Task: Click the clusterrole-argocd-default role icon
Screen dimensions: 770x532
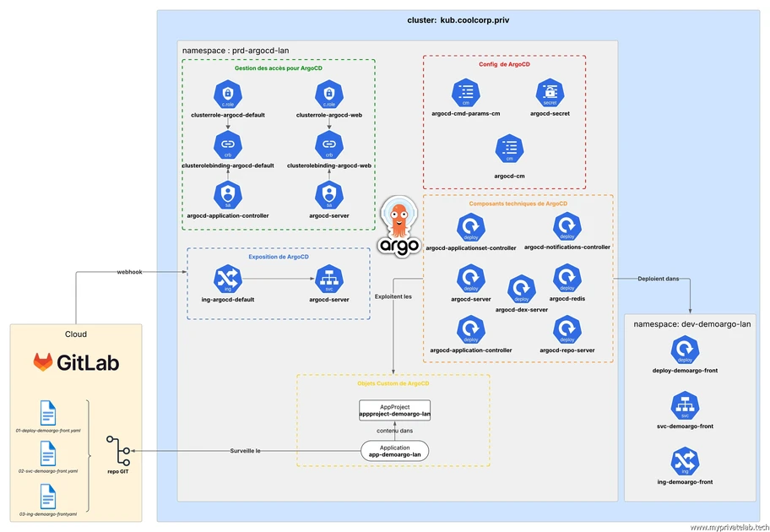Action: point(227,95)
